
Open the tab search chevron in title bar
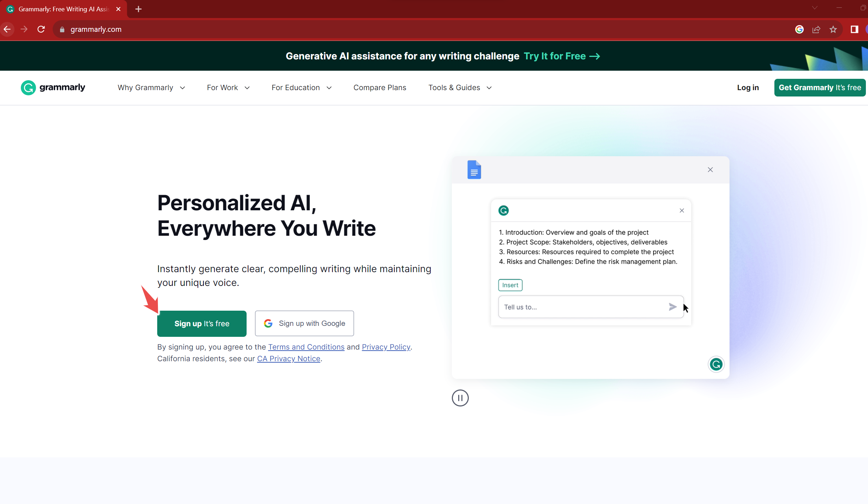coord(815,8)
